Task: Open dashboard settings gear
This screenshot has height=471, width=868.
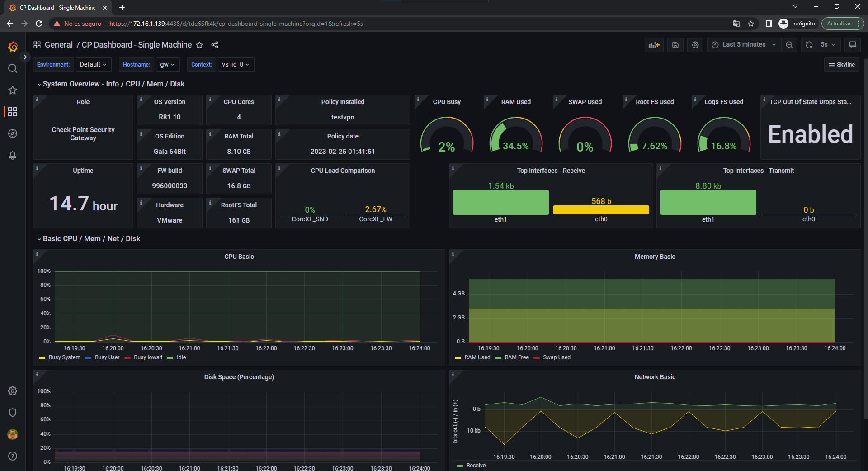Action: pyautogui.click(x=695, y=45)
